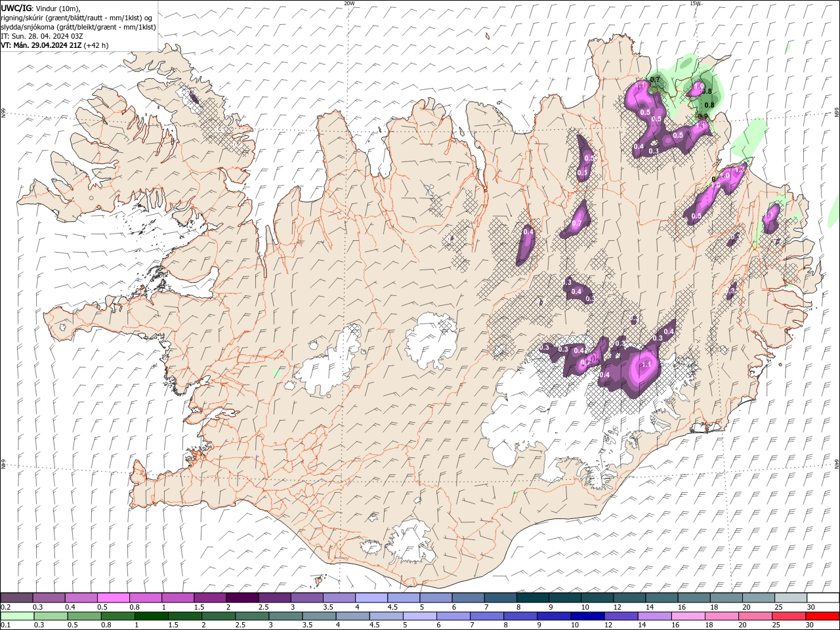Select the 12 teal swatch in upper legend row
This screenshot has height=630, width=840.
tap(629, 598)
